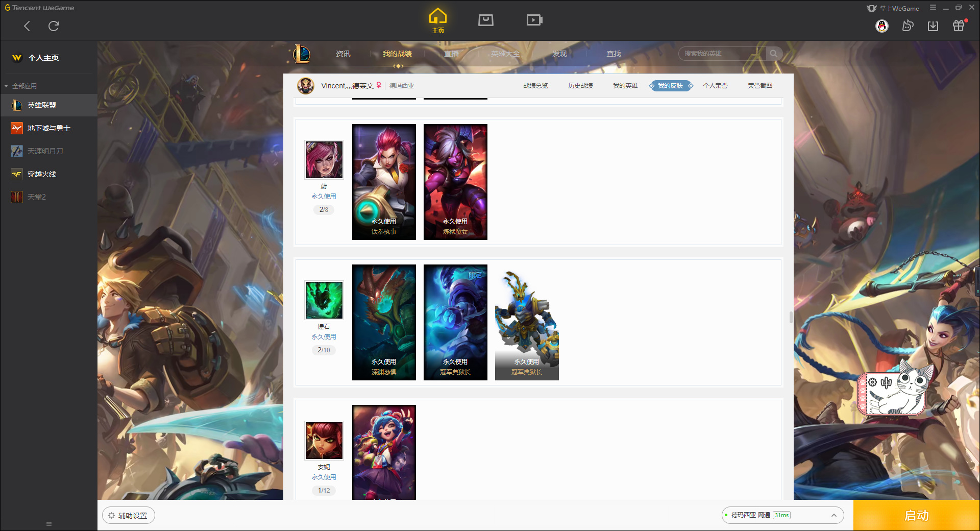Click the cat input-method widget gear icon
Screen dimensions: 980x531
(873, 382)
